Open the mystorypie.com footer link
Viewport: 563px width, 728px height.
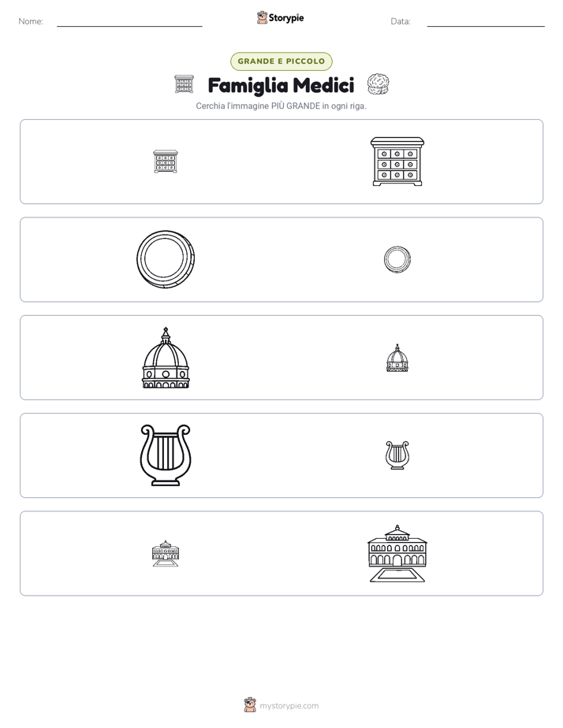point(289,706)
